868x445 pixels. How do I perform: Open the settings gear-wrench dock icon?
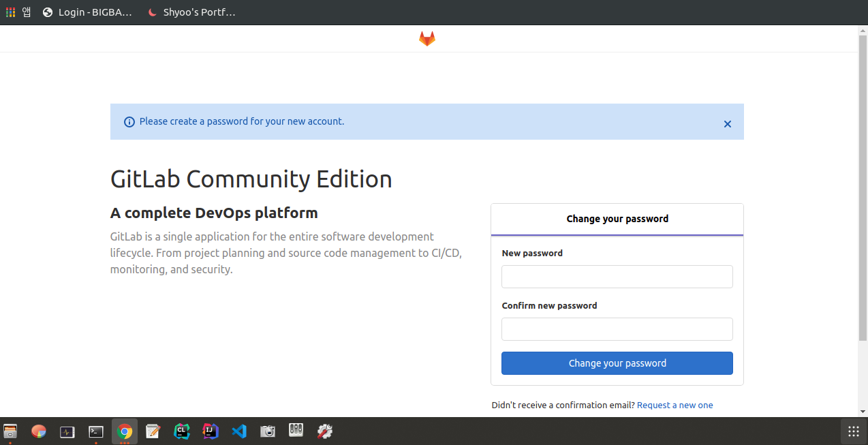click(x=325, y=431)
